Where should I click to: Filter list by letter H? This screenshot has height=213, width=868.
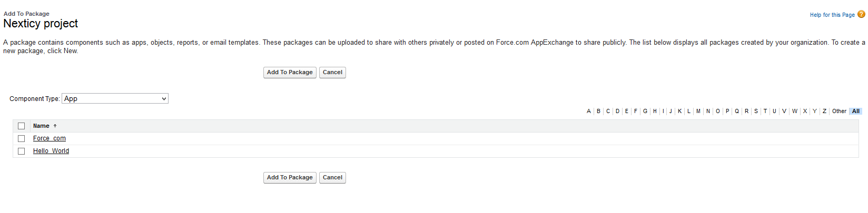pos(655,111)
